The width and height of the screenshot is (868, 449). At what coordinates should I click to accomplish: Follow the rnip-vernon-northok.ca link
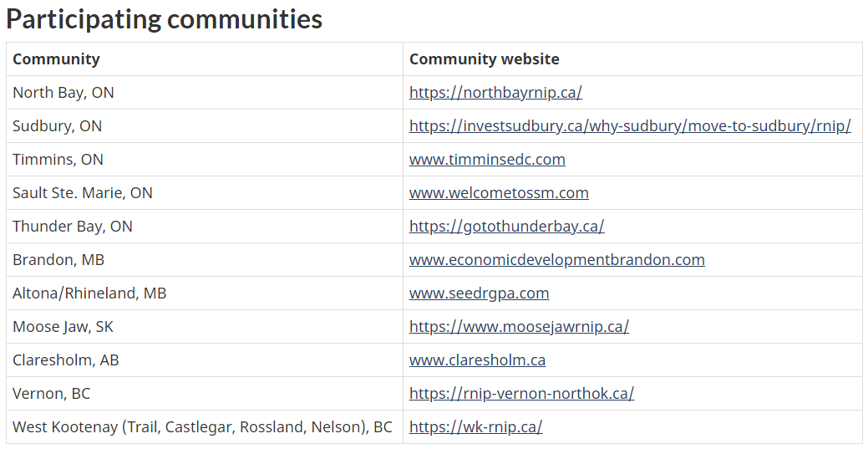521,394
